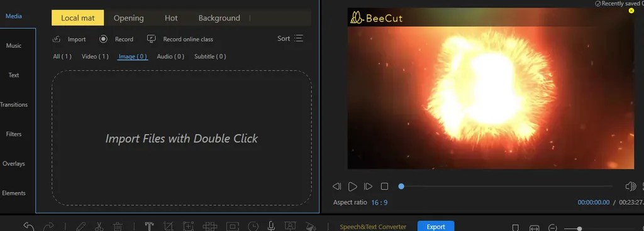
Task: Filter media by Subtitle (0)
Action: (210, 56)
